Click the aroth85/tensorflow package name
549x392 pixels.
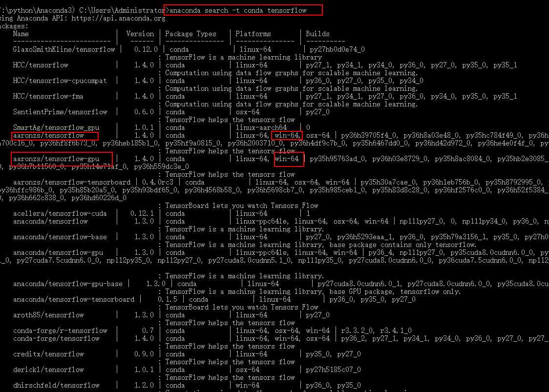(48, 315)
